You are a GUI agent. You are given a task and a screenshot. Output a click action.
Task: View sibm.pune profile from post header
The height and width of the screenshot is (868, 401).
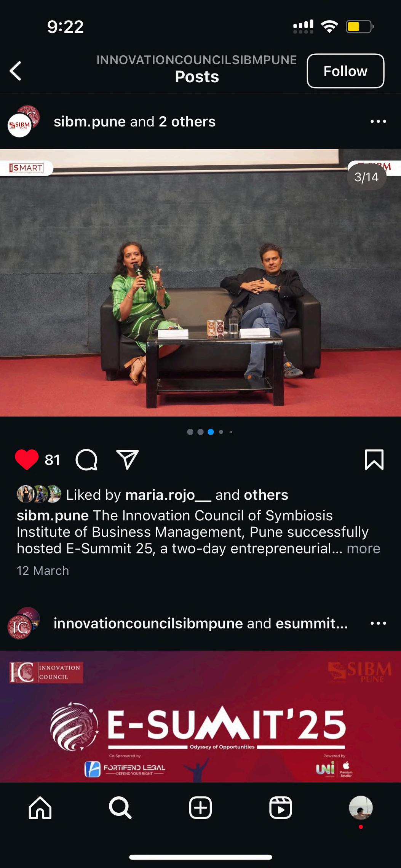tap(89, 121)
